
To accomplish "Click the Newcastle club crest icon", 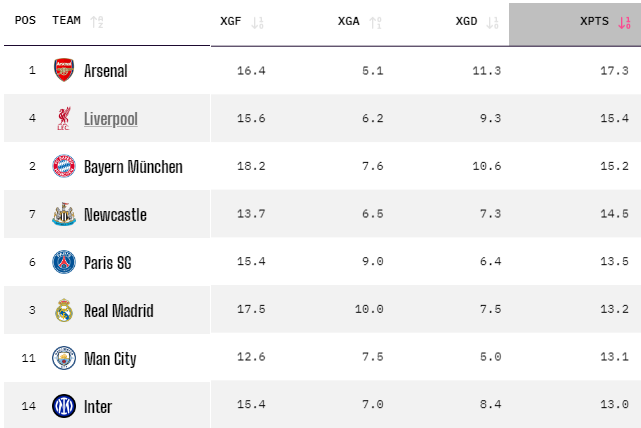I will [64, 214].
